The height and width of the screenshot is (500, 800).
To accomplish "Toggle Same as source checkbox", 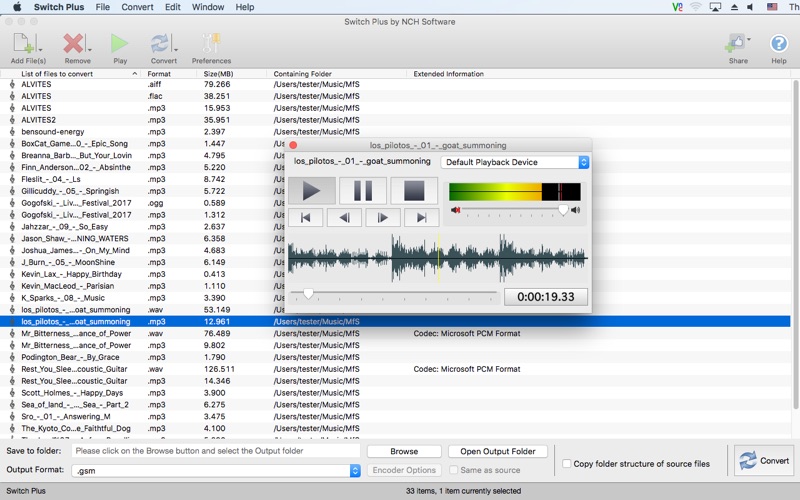I will point(455,470).
